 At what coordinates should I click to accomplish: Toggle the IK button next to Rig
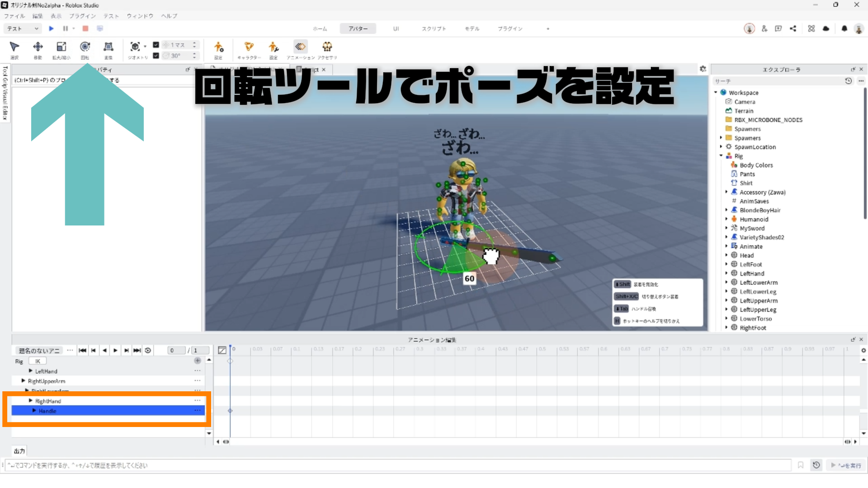38,361
